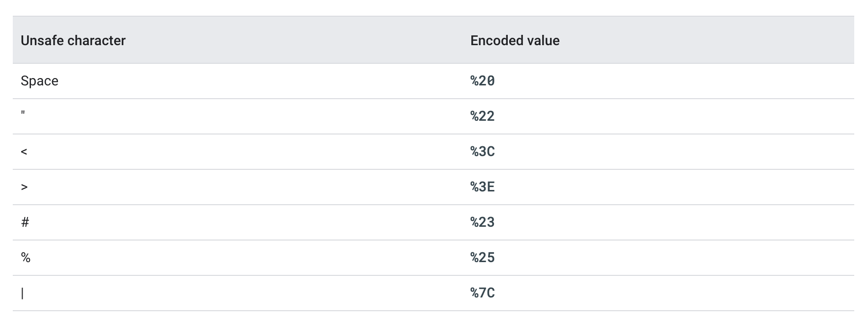Screen dimensions: 868x322
Task: Click blank space between '|' and %7C
Action: 246,293
